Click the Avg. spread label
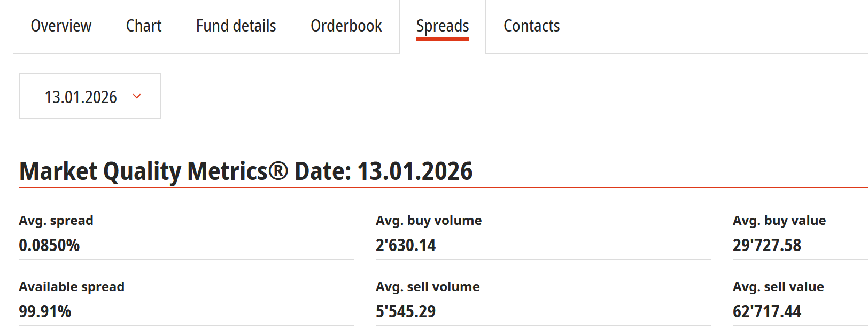Viewport: 868px width, 336px height. [56, 221]
